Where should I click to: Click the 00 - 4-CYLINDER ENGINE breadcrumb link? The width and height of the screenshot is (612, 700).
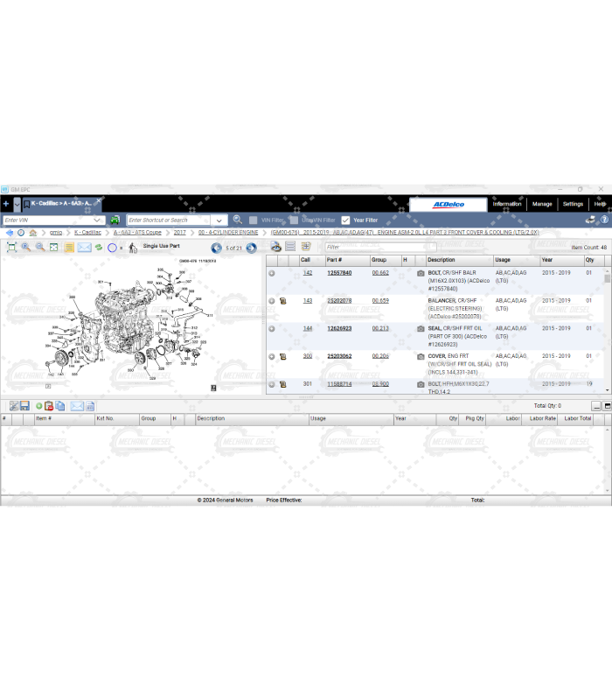(227, 233)
